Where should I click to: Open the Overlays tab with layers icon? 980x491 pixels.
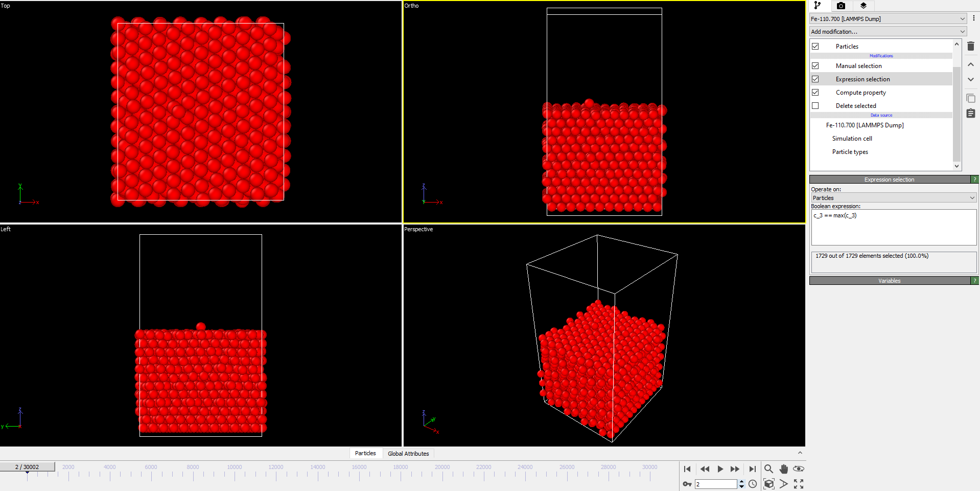click(864, 6)
